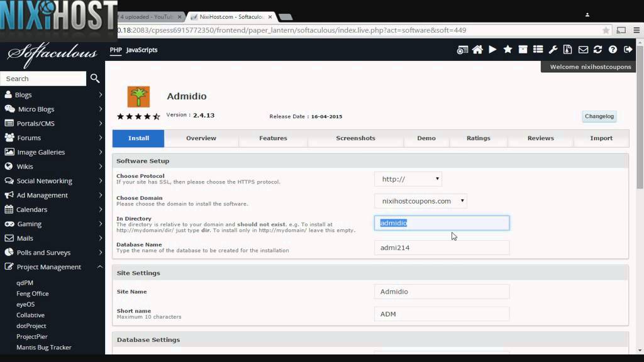Collapse the Project Management category
Image resolution: width=644 pixels, height=362 pixels.
point(53,267)
